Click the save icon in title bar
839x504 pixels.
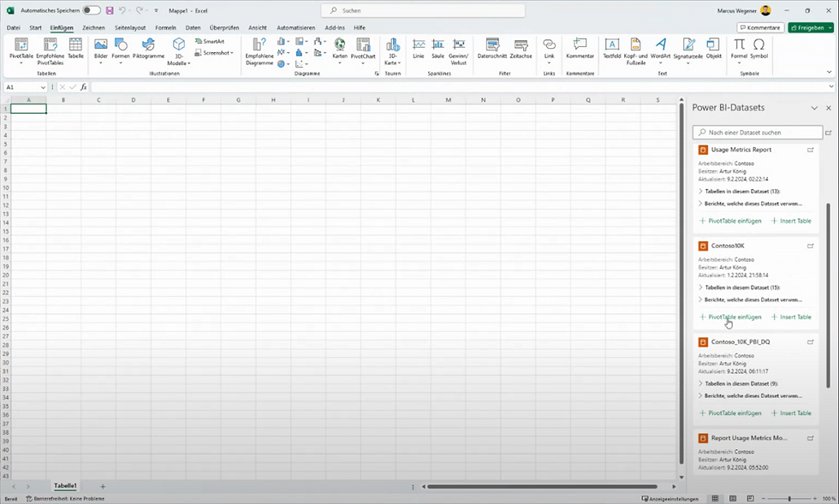tap(110, 10)
